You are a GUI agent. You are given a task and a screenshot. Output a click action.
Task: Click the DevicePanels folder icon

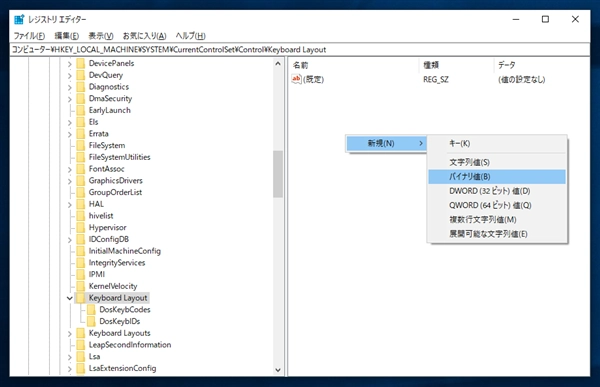[x=80, y=64]
